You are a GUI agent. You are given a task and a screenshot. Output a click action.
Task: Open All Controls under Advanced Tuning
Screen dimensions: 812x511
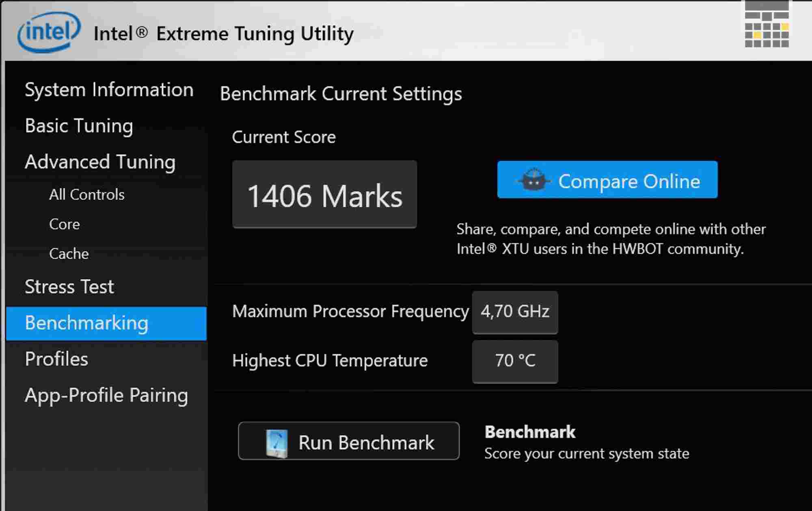click(x=87, y=195)
